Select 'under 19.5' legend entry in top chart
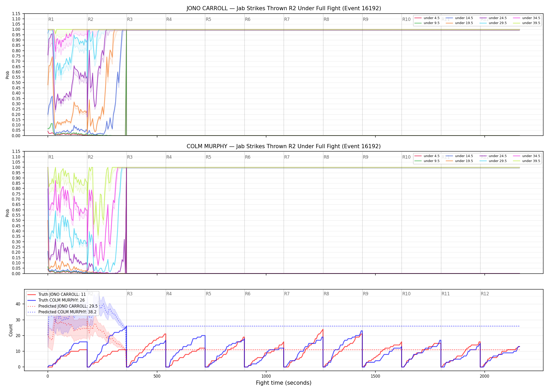549x392 pixels. (x=459, y=23)
